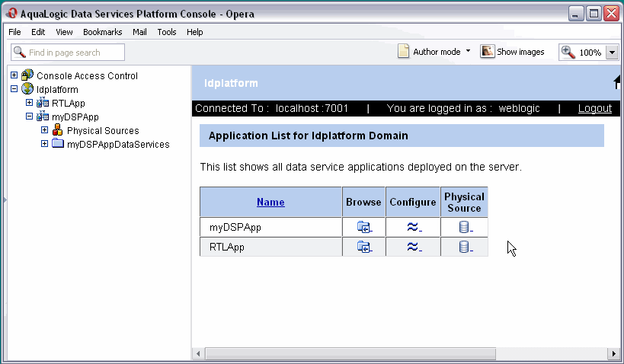
Task: Click the 'localhost :7001' connection text
Action: [312, 108]
